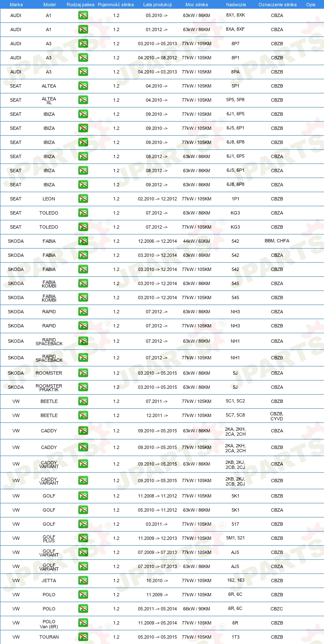324x644 pixels.
Task: Select the VW POLO 66kW / 90KM row
Action: 162,609
